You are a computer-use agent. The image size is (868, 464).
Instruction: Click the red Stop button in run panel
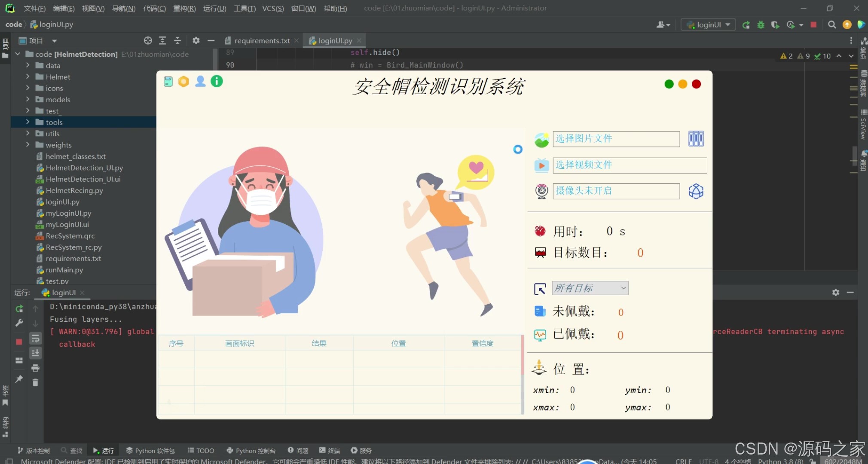[19, 342]
